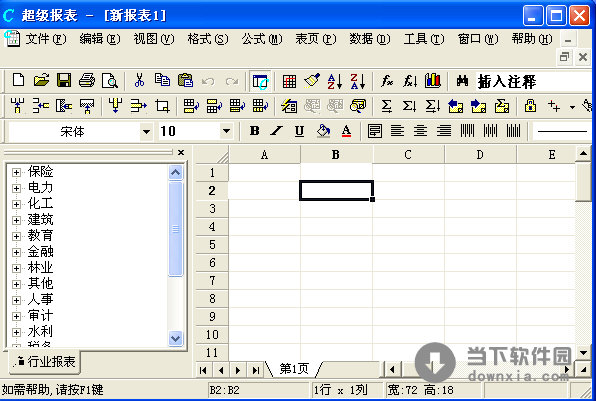Toggle the side panel window icon
Screen dimensions: 596x401
click(x=260, y=81)
